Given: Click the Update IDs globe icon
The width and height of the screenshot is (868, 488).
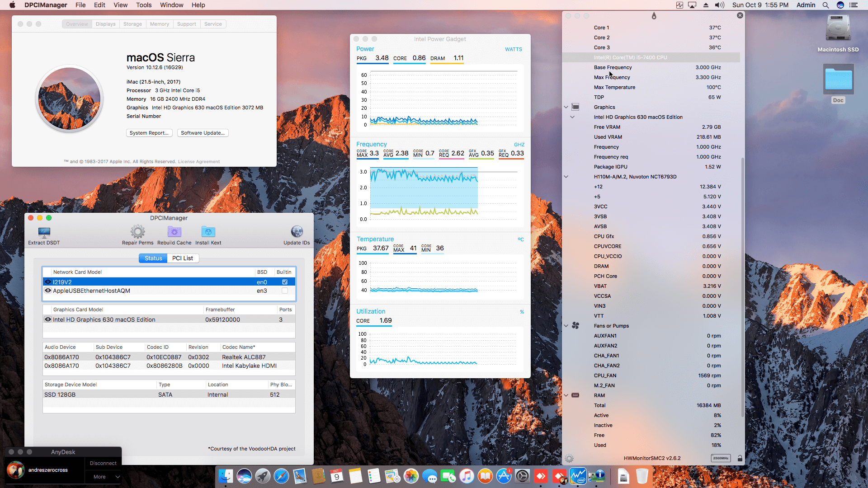Looking at the screenshot, I should pos(297,232).
